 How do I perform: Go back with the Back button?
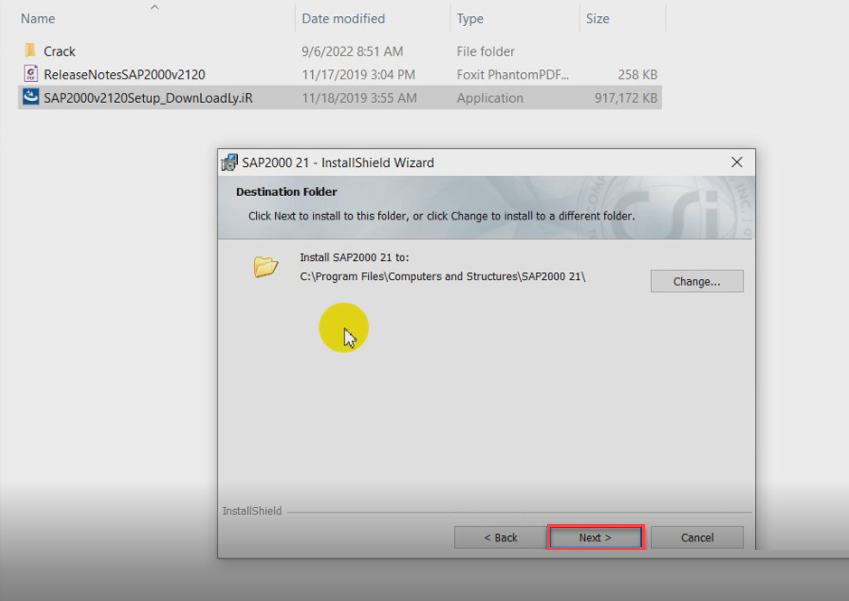click(x=500, y=537)
